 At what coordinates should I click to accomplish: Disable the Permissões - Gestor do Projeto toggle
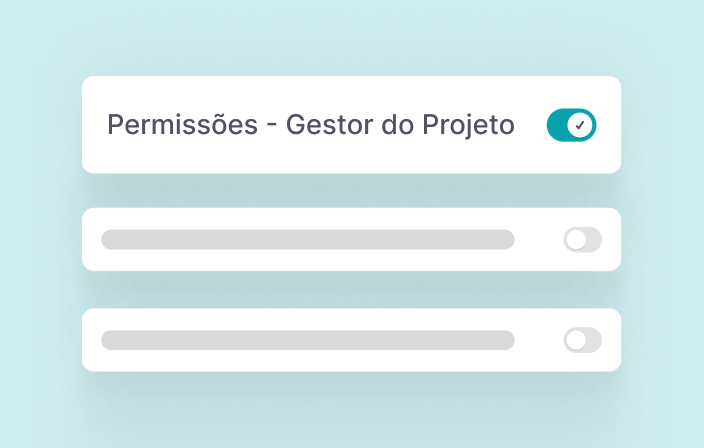pos(571,125)
